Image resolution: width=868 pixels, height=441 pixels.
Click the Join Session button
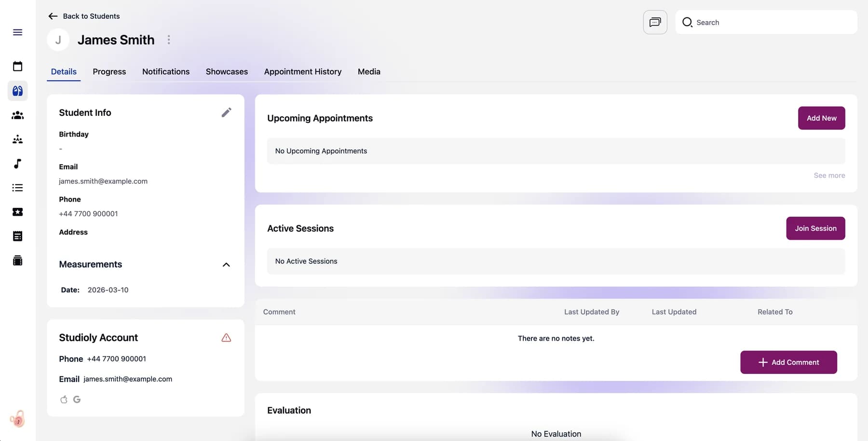pos(815,228)
